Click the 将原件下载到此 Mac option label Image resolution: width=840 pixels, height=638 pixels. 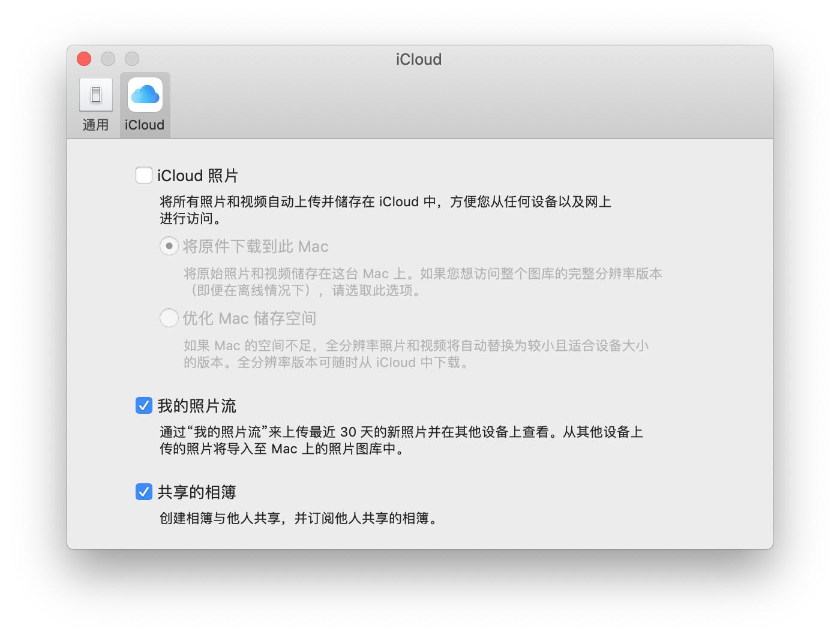click(x=256, y=246)
